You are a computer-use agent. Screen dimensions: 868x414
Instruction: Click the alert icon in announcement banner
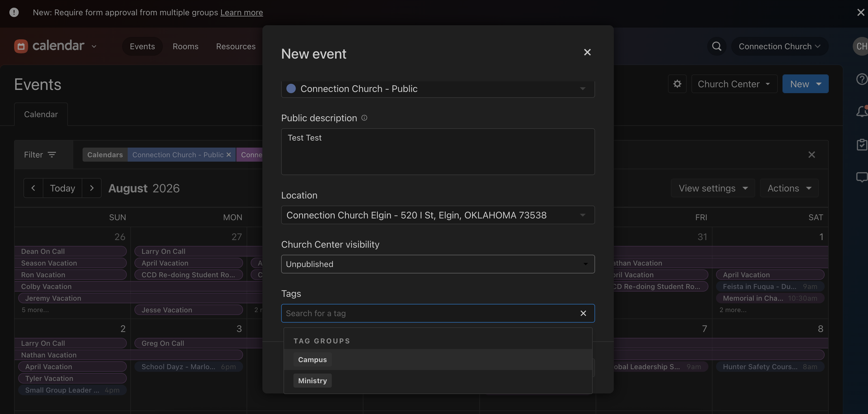(14, 12)
